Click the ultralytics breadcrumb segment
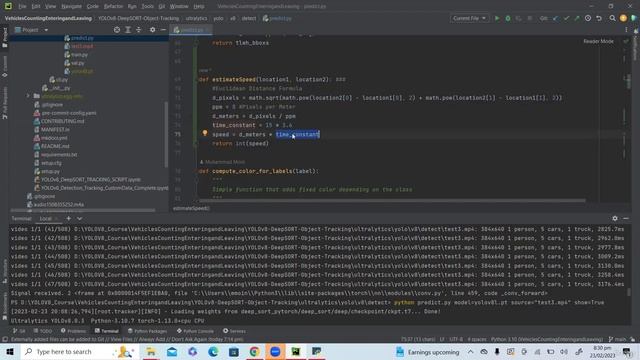640x360 pixels. (196, 18)
